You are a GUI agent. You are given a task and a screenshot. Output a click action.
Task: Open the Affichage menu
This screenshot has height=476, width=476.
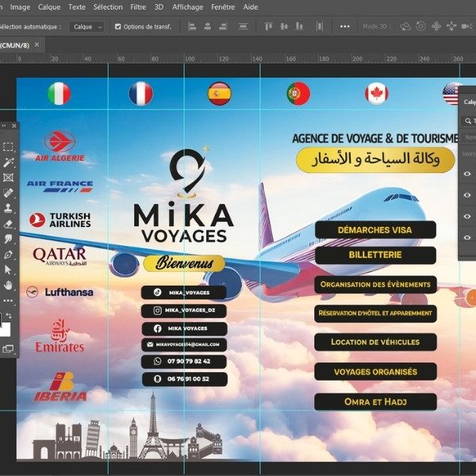189,7
